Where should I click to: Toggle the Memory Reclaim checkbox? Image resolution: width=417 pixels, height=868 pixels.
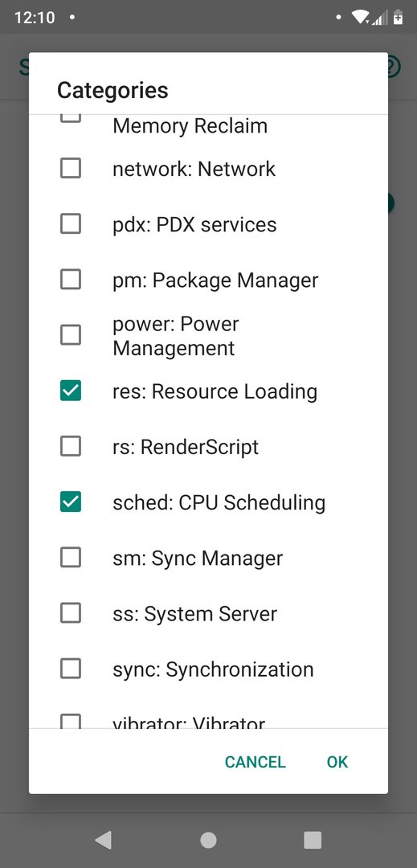click(70, 118)
